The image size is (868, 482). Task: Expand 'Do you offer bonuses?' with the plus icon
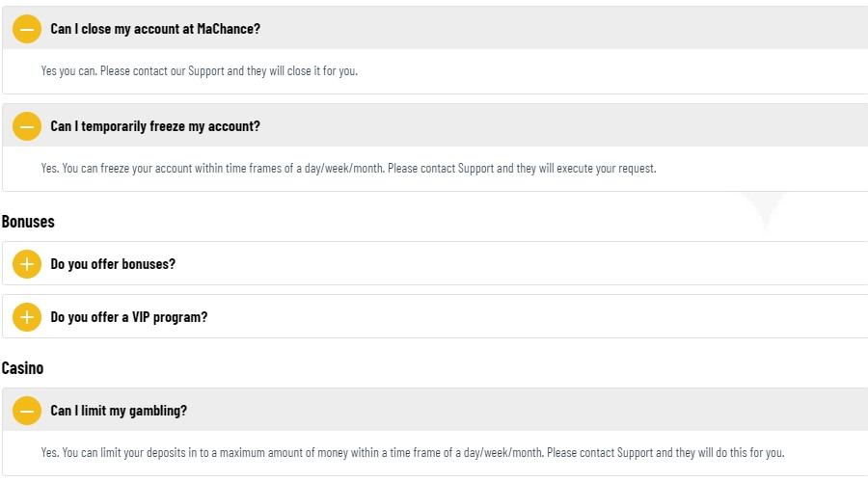(27, 264)
